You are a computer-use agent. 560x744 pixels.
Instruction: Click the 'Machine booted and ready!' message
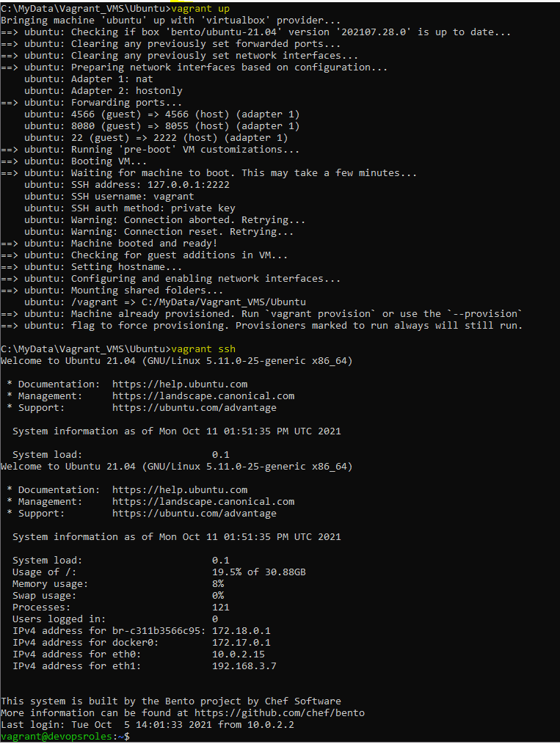(x=144, y=243)
